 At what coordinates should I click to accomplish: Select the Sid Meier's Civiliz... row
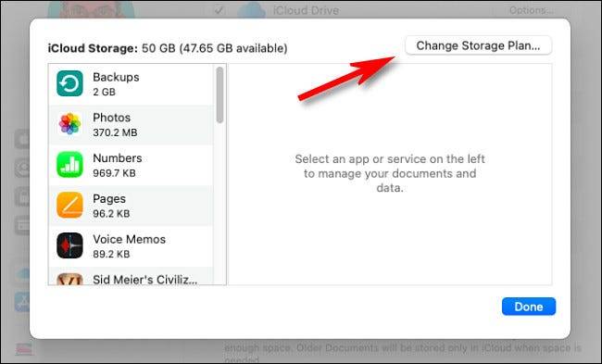[x=131, y=276]
